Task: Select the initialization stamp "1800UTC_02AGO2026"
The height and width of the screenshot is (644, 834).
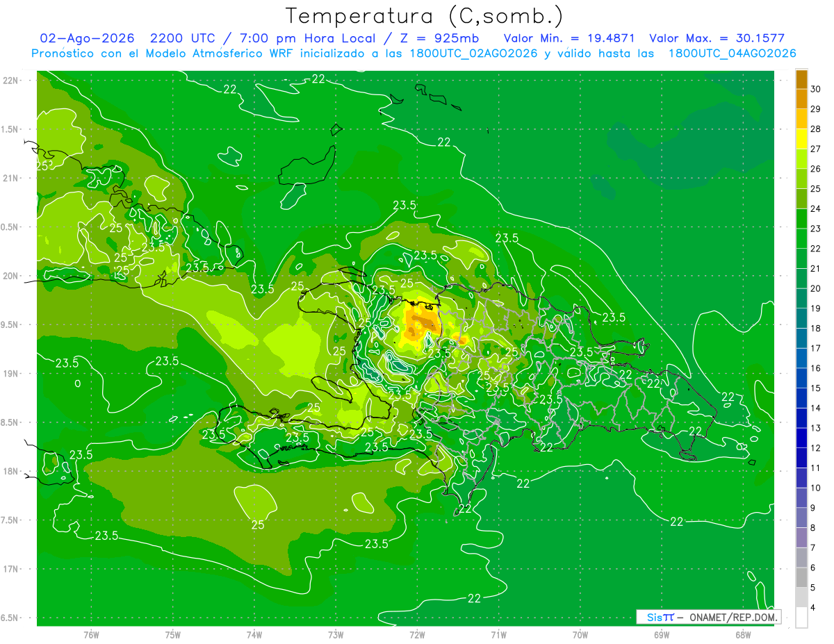Action: coord(472,53)
